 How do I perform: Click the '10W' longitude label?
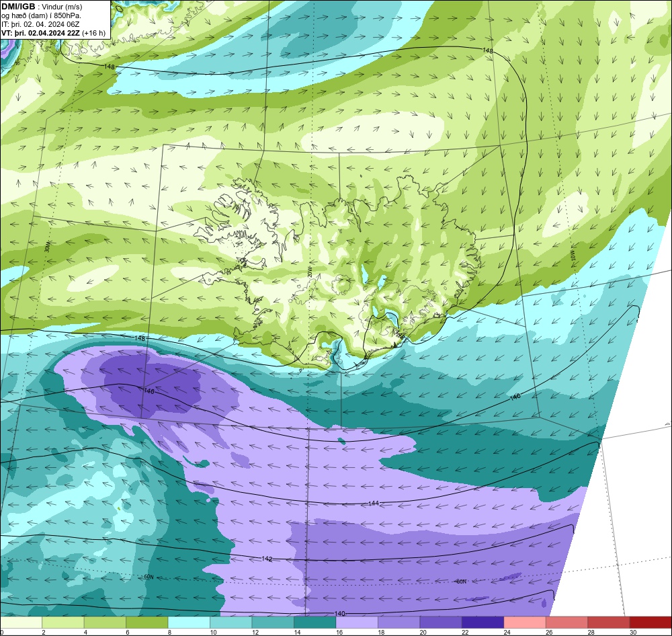[x=574, y=256]
